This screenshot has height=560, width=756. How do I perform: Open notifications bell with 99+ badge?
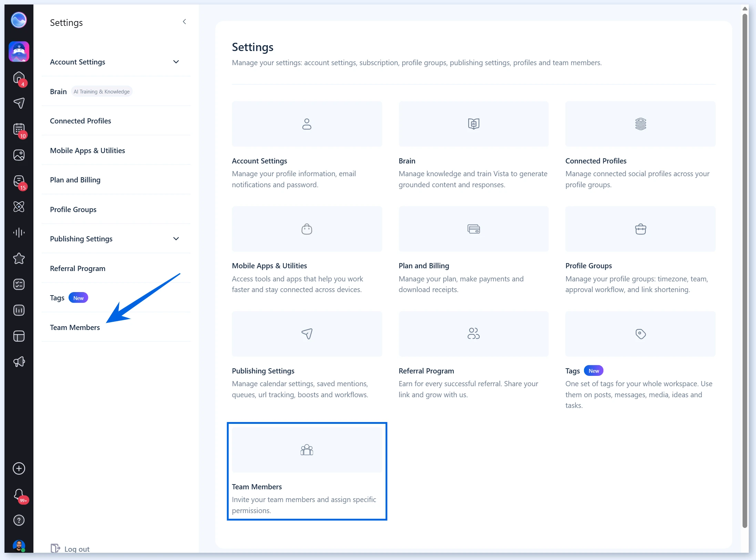click(x=20, y=495)
